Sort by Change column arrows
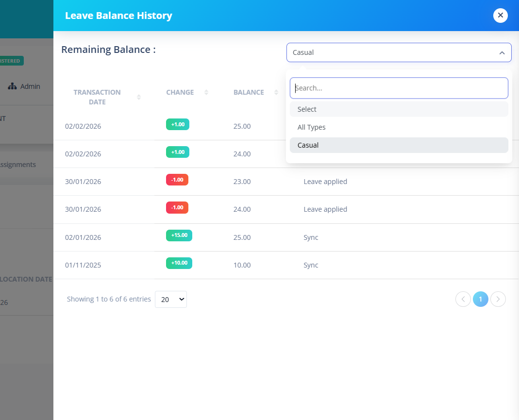The height and width of the screenshot is (420, 519). (x=206, y=92)
